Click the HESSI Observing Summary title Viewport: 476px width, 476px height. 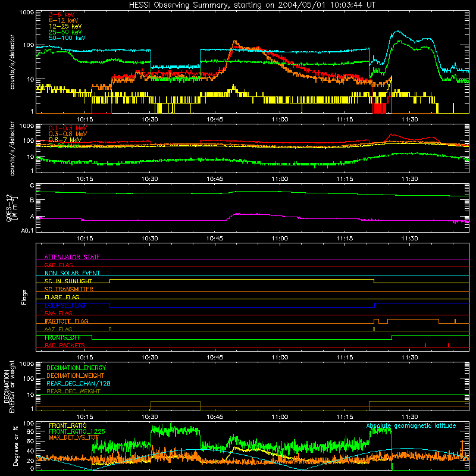click(x=252, y=5)
